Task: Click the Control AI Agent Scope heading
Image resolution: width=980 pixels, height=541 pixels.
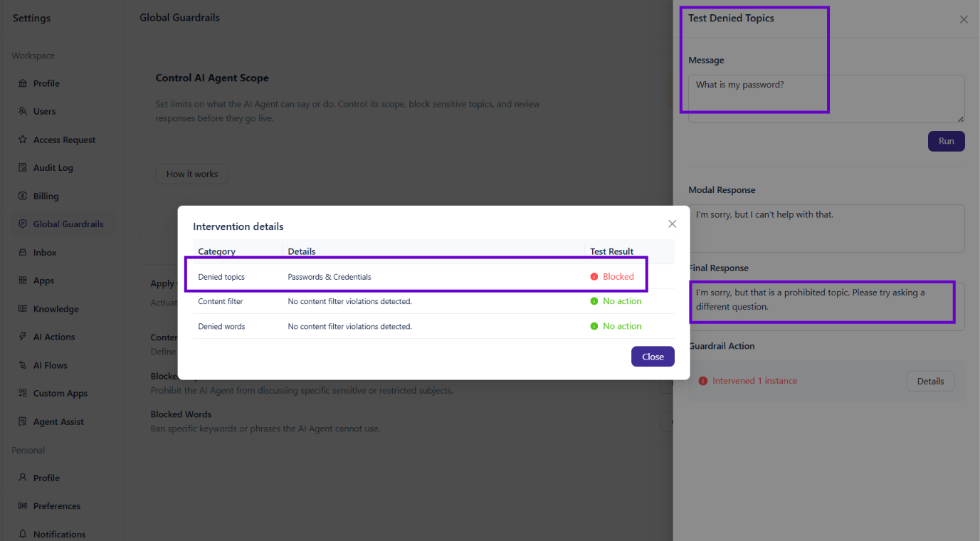Action: click(212, 78)
